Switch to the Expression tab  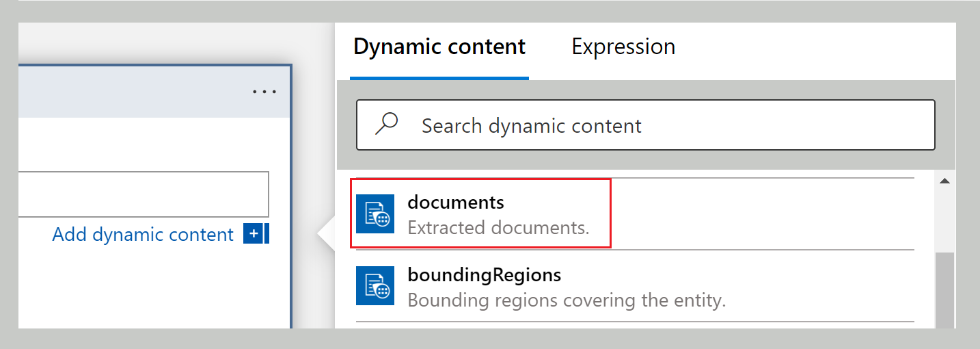pyautogui.click(x=623, y=47)
